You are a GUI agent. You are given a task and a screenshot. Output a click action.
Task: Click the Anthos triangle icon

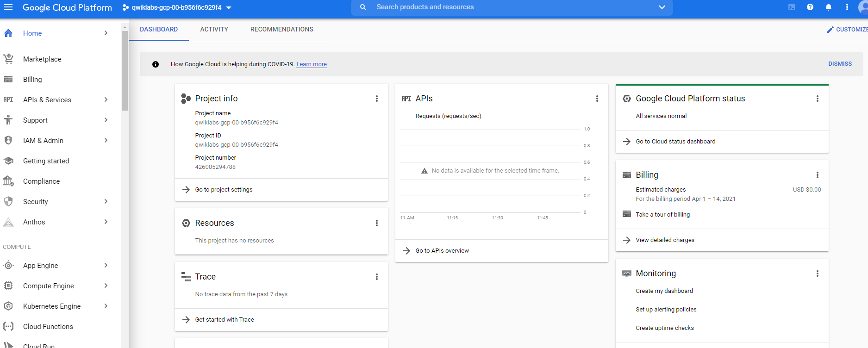click(8, 222)
